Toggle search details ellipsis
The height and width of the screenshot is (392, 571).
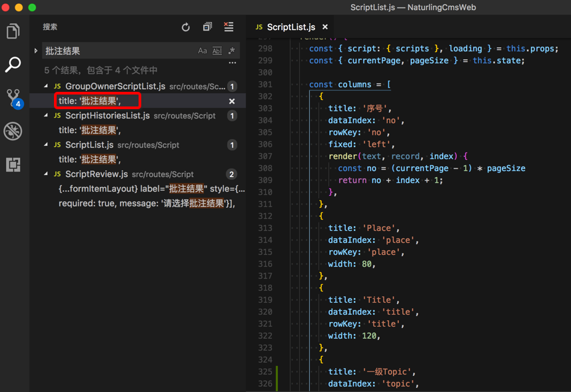[x=233, y=63]
